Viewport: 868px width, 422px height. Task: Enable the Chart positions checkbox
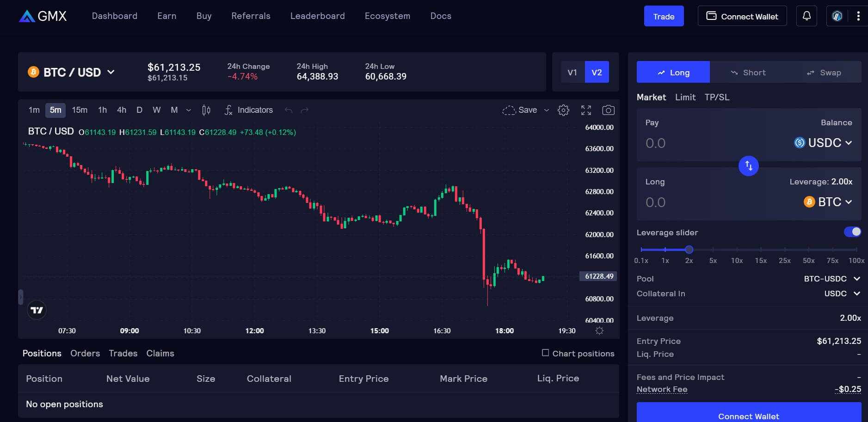tap(545, 353)
